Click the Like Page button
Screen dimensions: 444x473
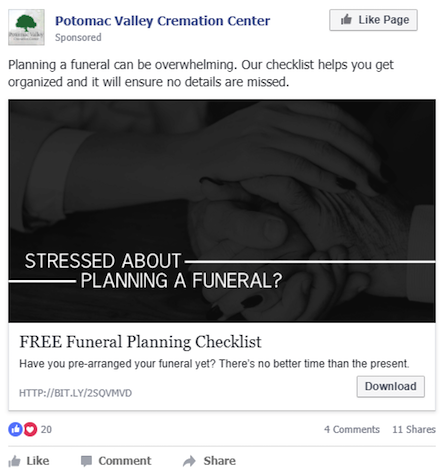point(373,20)
